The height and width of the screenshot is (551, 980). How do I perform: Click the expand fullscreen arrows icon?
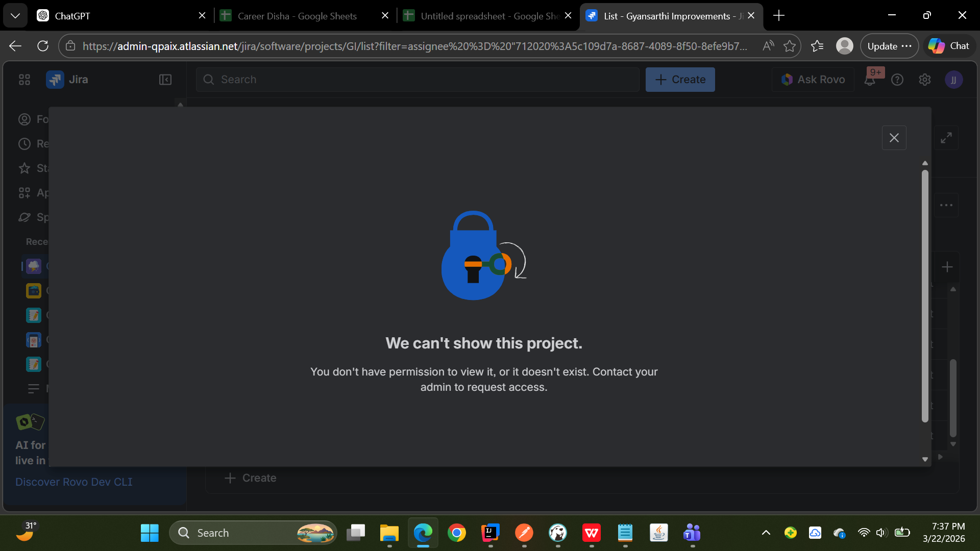click(x=946, y=138)
